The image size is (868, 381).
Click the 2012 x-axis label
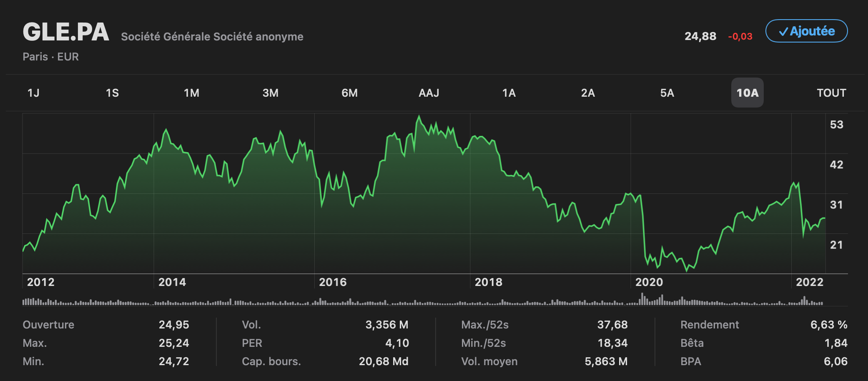pyautogui.click(x=41, y=282)
